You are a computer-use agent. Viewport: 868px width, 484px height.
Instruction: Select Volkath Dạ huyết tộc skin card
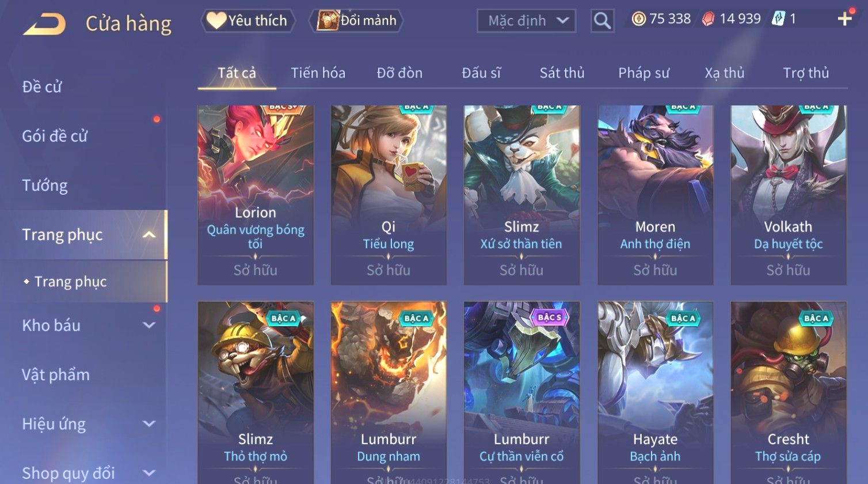point(788,195)
